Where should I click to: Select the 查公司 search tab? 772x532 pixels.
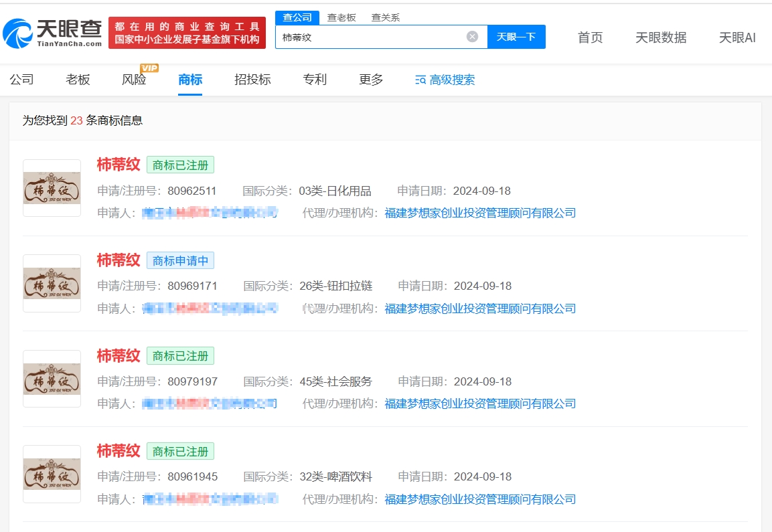[297, 17]
